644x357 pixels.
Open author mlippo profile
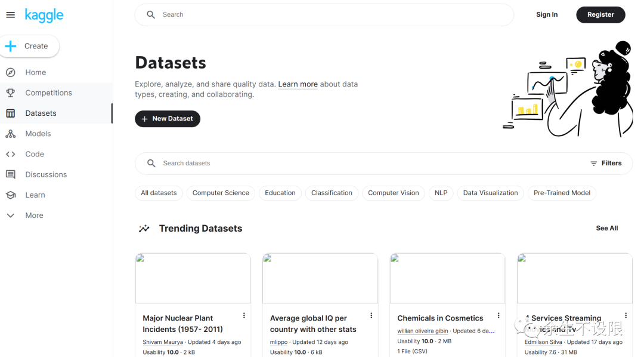pyautogui.click(x=278, y=342)
